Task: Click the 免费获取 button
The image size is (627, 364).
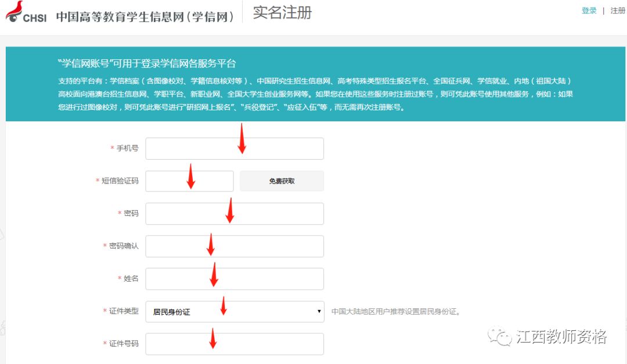Action: coord(282,181)
